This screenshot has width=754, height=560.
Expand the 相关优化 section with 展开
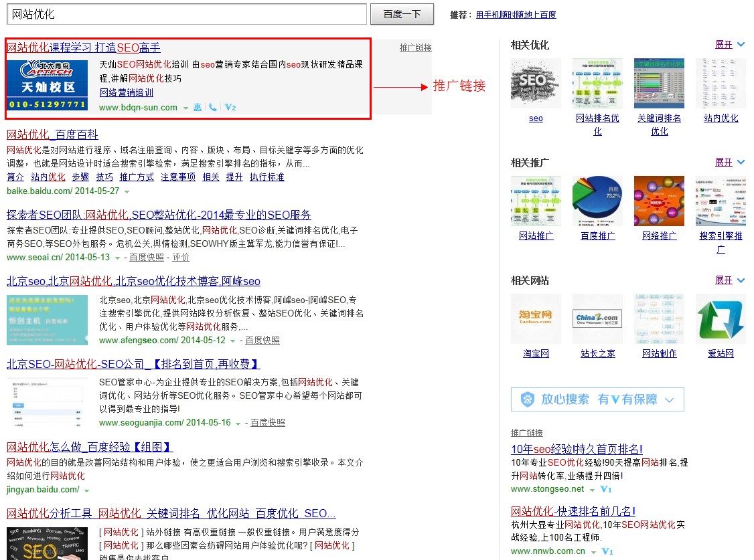[x=729, y=45]
